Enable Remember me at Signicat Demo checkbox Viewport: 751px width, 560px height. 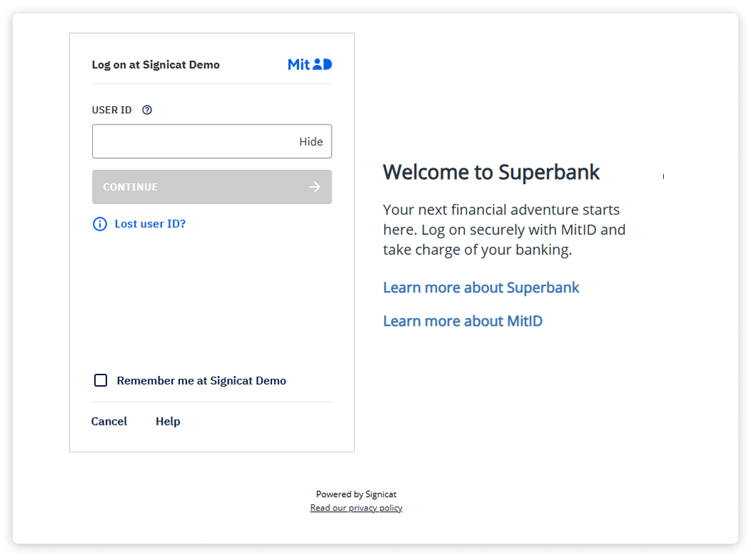101,380
